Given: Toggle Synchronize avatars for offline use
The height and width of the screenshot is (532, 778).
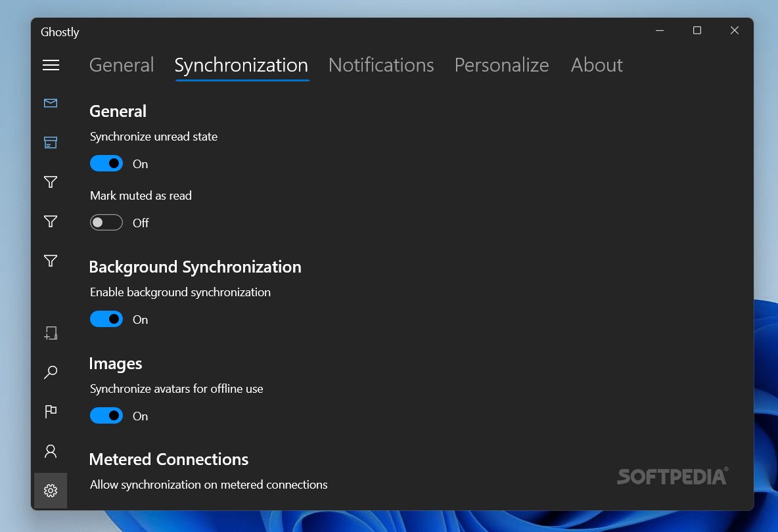Looking at the screenshot, I should (x=106, y=416).
